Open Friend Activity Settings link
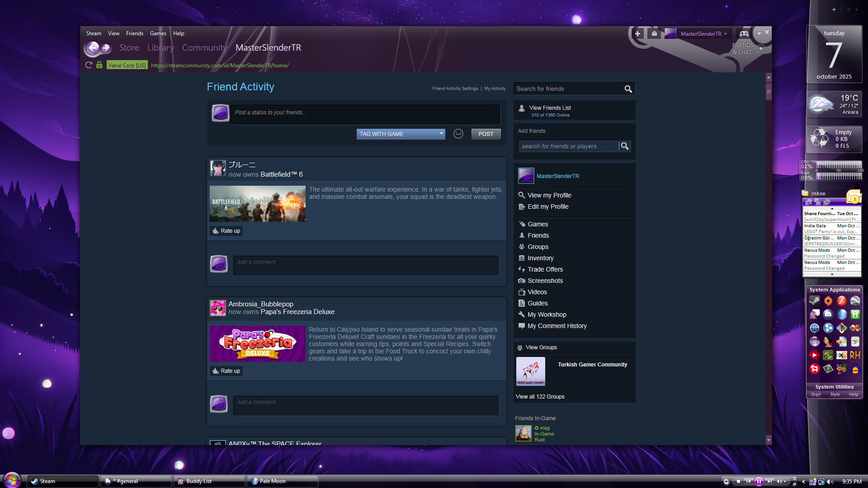This screenshot has height=488, width=868. (455, 89)
